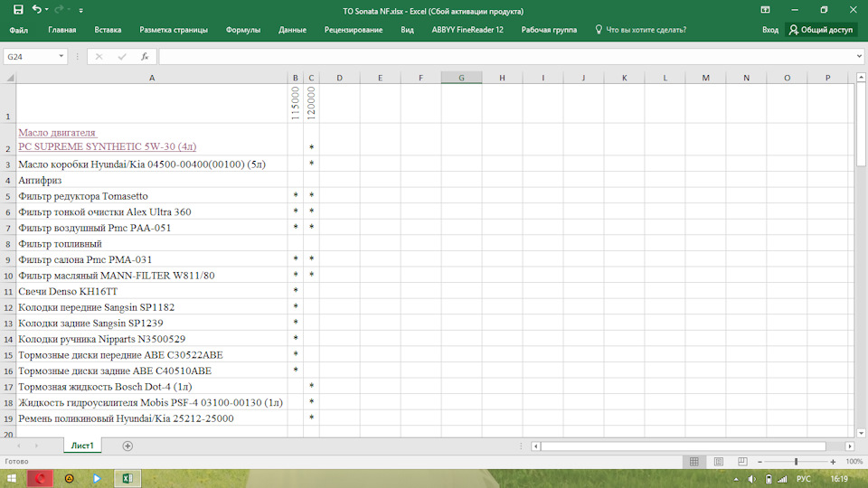The image size is (868, 488).
Task: Click the Redo arrow in quick access
Action: 60,9
